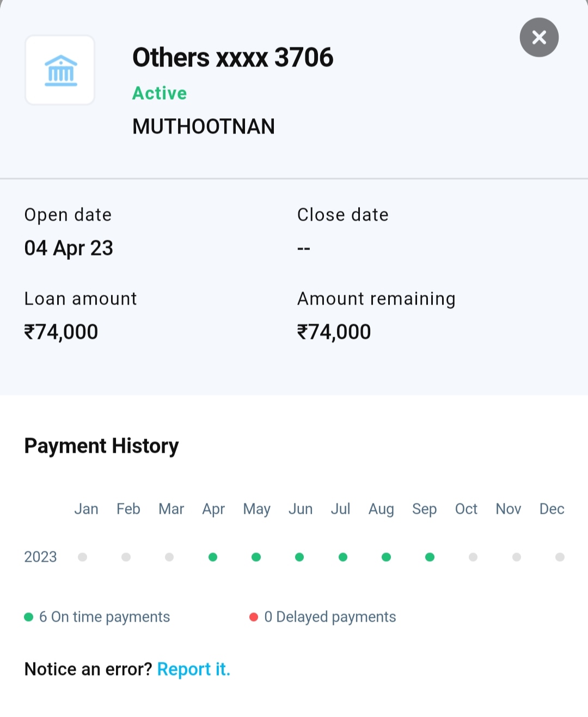588x717 pixels.
Task: Tap the October 2023 grey dot
Action: 473,557
